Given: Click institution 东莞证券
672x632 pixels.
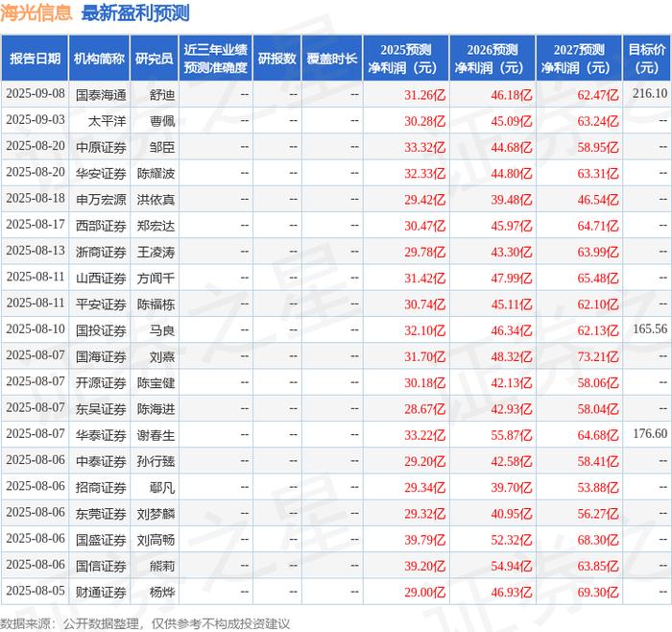Looking at the screenshot, I should pyautogui.click(x=101, y=513).
